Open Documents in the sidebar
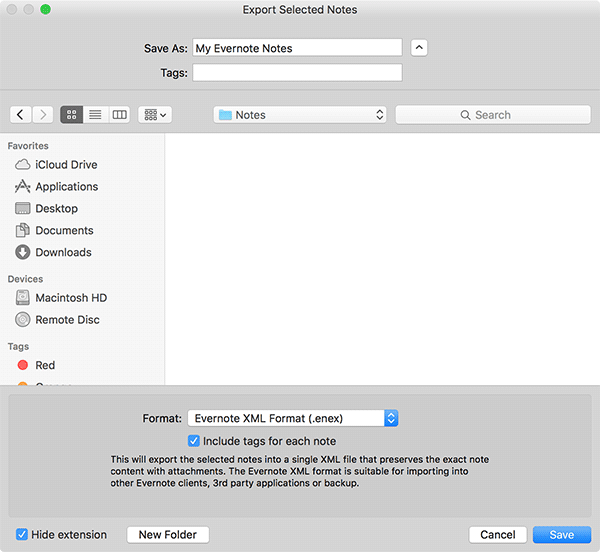 [54, 230]
